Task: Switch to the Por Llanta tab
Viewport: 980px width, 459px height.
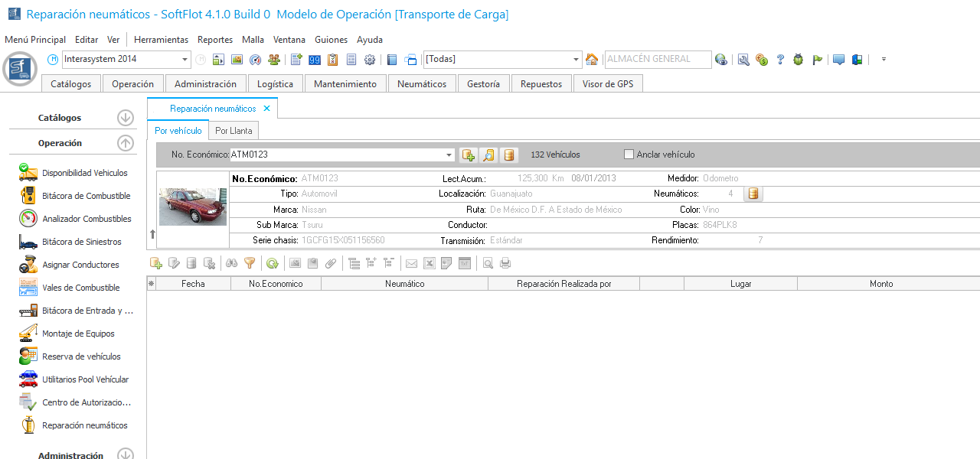Action: (x=234, y=131)
